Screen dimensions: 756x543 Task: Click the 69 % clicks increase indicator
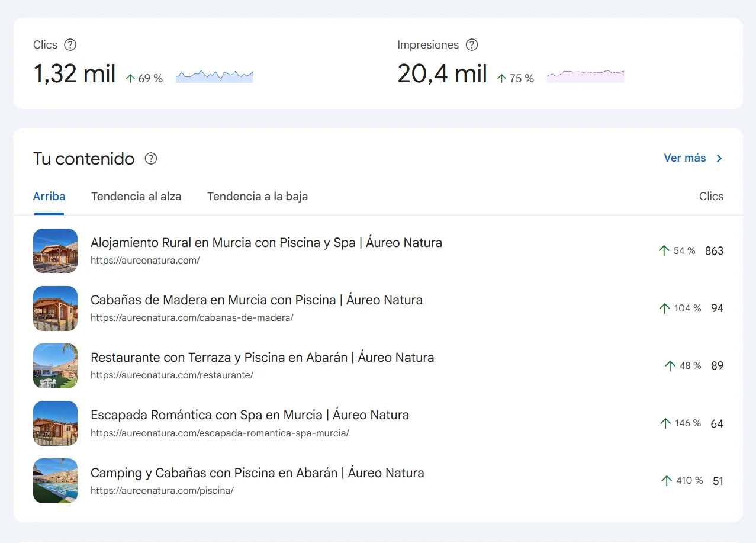point(144,78)
